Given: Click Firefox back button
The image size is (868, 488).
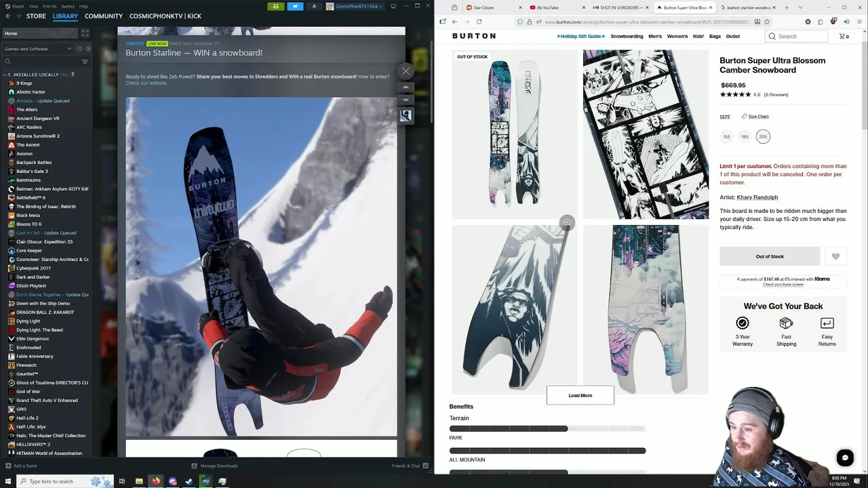Looking at the screenshot, I should (x=454, y=22).
